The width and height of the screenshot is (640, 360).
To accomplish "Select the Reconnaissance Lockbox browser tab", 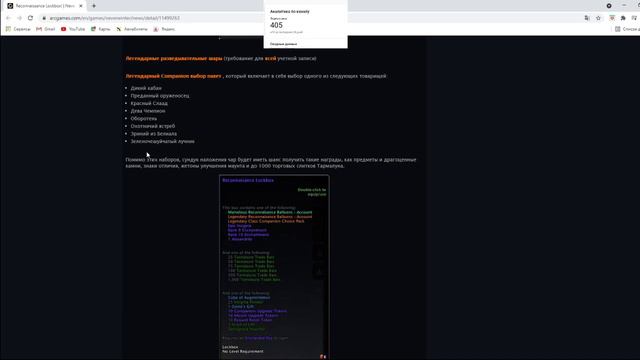I will [45, 6].
